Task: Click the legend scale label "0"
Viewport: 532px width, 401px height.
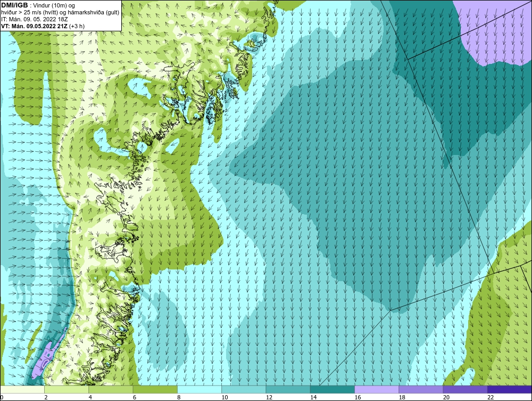Action: [2, 398]
